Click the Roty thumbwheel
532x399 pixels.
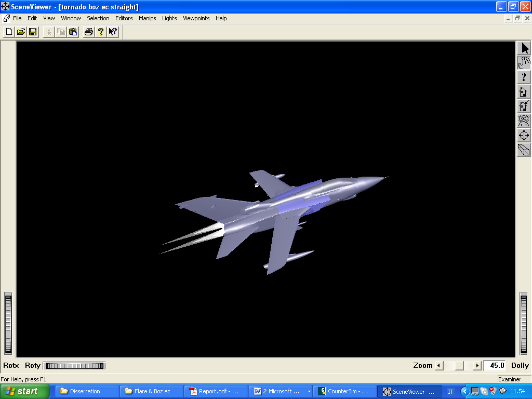coord(74,366)
